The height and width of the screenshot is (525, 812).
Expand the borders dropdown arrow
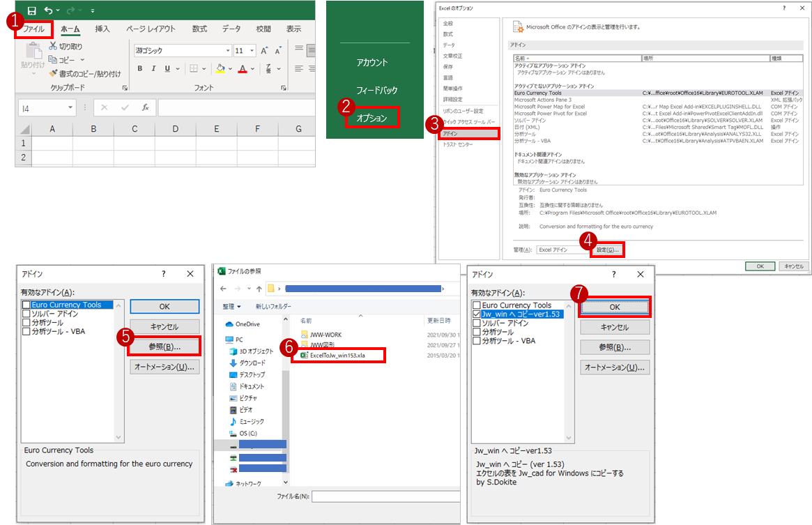[x=204, y=68]
